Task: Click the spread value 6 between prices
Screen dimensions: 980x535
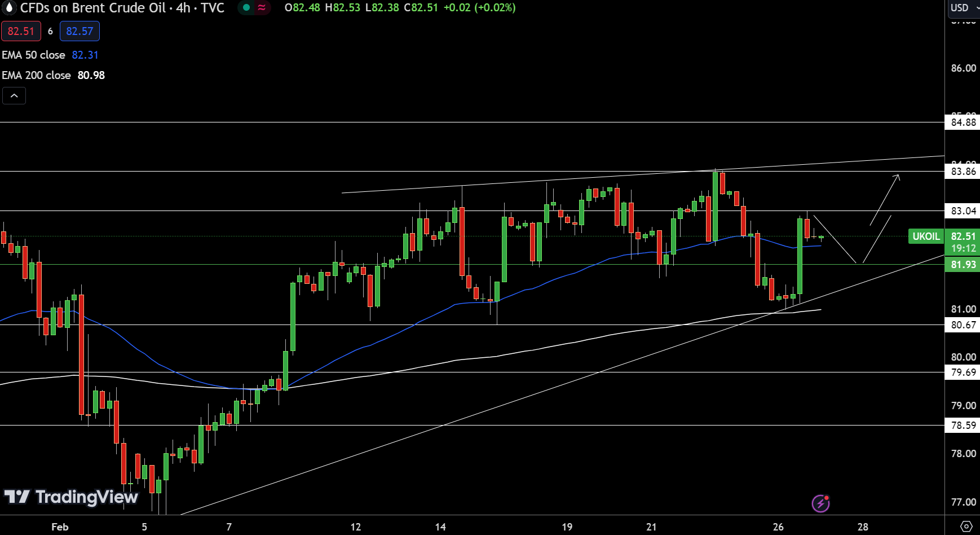Action: (x=50, y=32)
